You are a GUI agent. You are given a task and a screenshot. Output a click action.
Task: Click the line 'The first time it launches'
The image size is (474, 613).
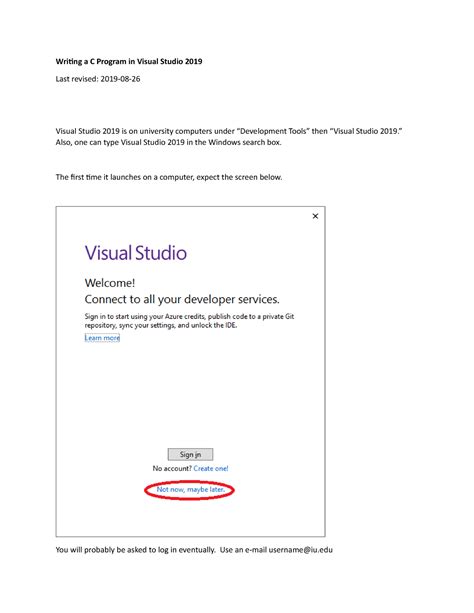coord(169,177)
